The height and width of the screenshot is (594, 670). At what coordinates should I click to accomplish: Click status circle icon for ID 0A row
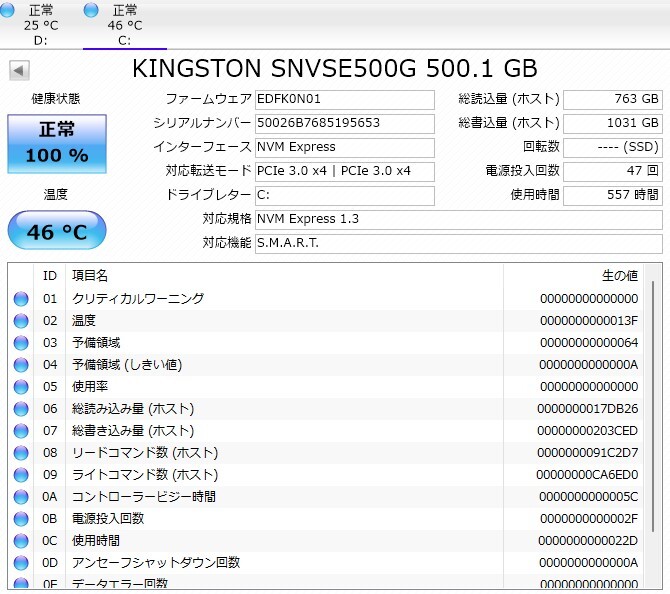click(x=21, y=497)
